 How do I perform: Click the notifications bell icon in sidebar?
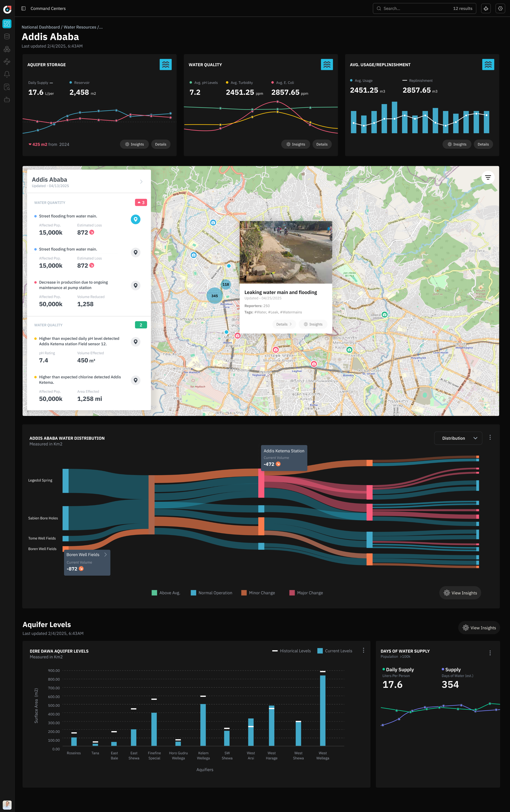(7, 74)
